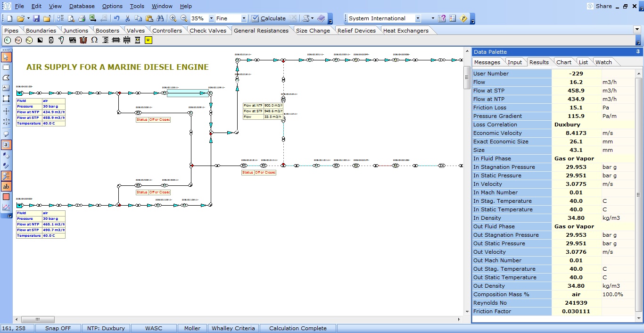The image size is (644, 333).
Task: Open the Database menu
Action: [x=82, y=6]
